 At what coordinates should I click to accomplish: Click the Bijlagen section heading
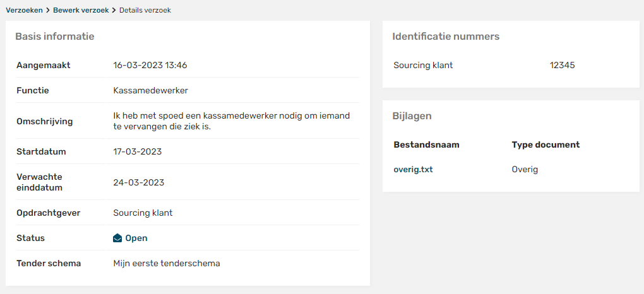pyautogui.click(x=412, y=116)
